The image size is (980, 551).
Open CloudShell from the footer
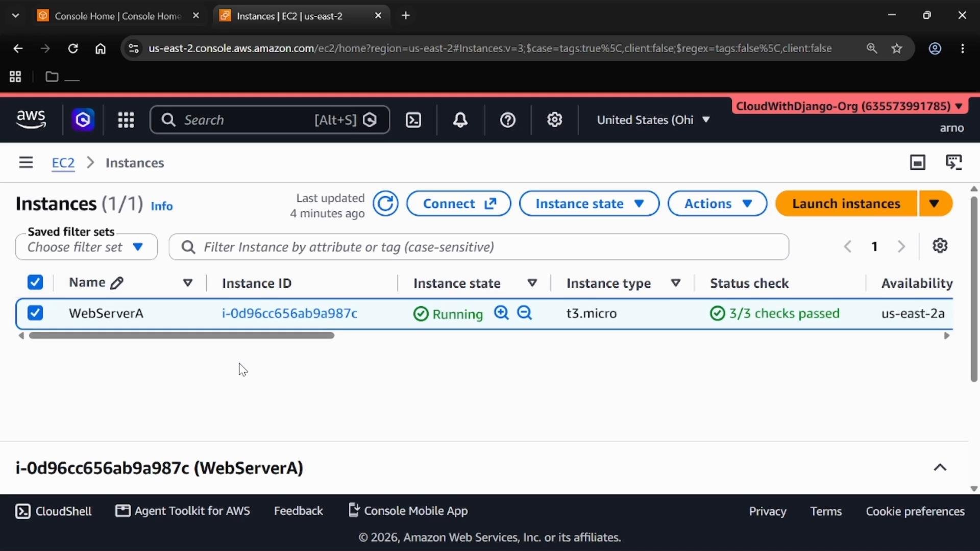click(x=54, y=511)
